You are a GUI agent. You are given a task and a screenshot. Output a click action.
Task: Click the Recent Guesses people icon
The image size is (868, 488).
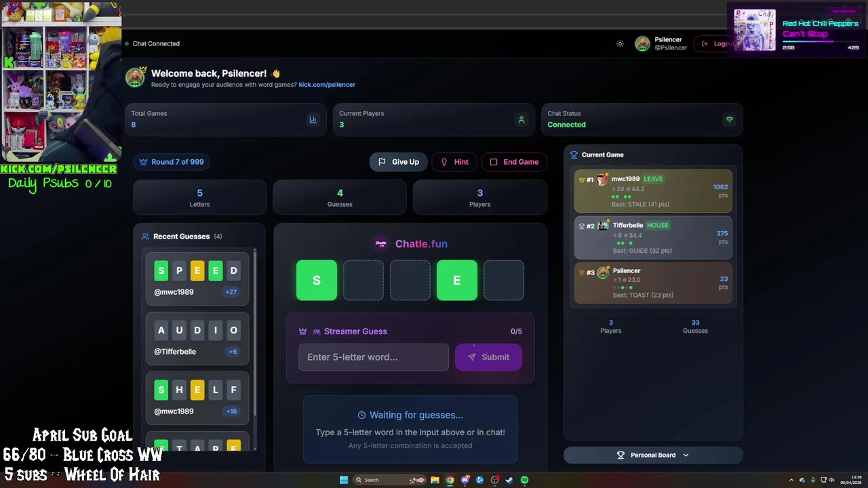tap(145, 237)
